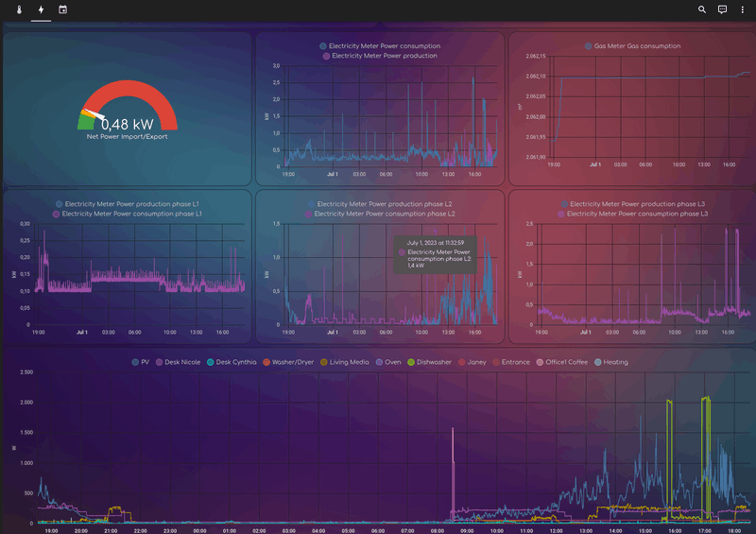Open the three-dot overflow menu
This screenshot has width=756, height=534.
click(x=743, y=9)
